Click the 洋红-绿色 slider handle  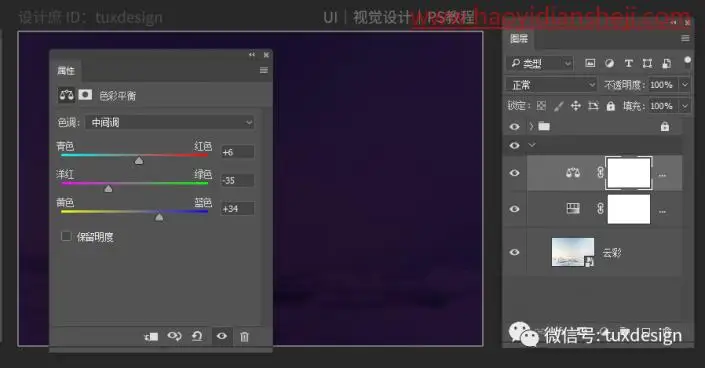[x=108, y=188]
